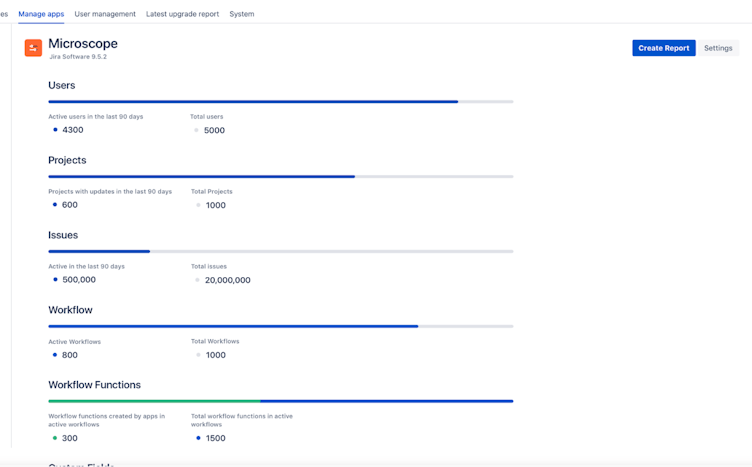This screenshot has width=752, height=467.
Task: Click the Create Report button
Action: click(x=664, y=48)
